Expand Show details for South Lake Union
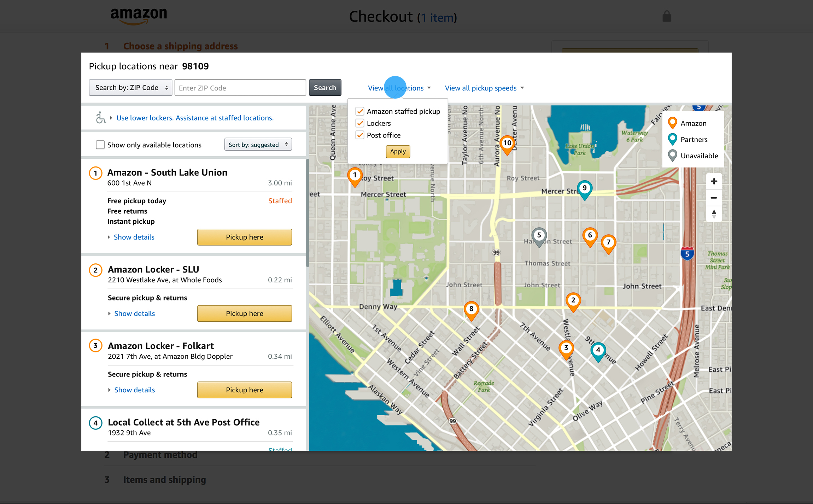 [134, 237]
